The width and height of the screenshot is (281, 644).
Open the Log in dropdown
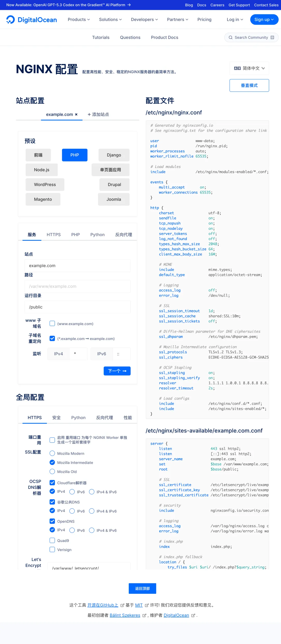point(235,19)
